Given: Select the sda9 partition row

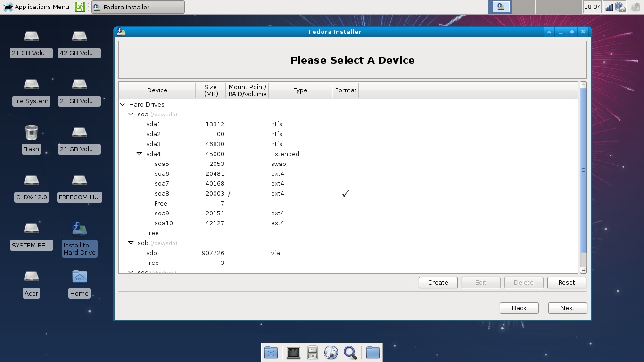Looking at the screenshot, I should tap(348, 213).
